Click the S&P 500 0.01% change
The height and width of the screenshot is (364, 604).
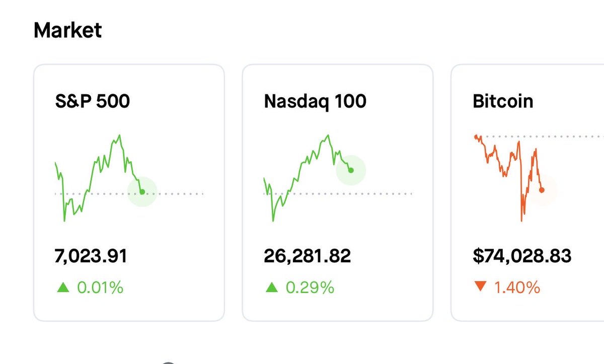point(100,288)
